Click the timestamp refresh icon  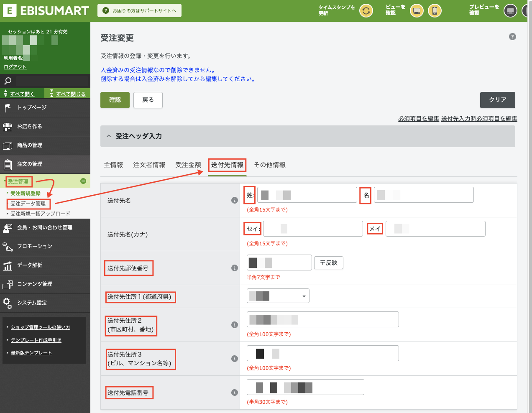pyautogui.click(x=366, y=11)
